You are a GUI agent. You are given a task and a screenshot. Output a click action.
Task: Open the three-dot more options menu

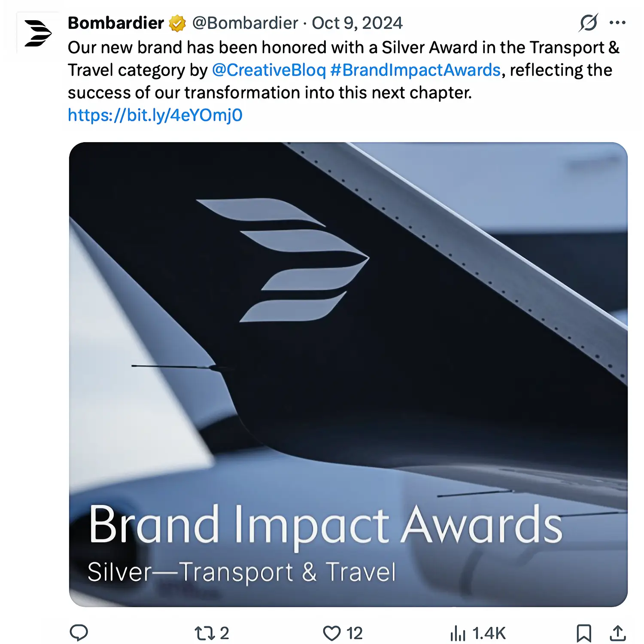point(617,23)
